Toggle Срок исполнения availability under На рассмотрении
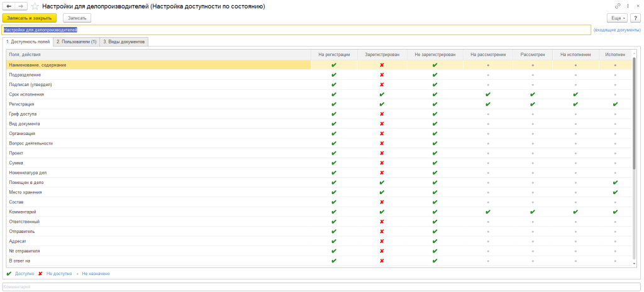 point(488,94)
